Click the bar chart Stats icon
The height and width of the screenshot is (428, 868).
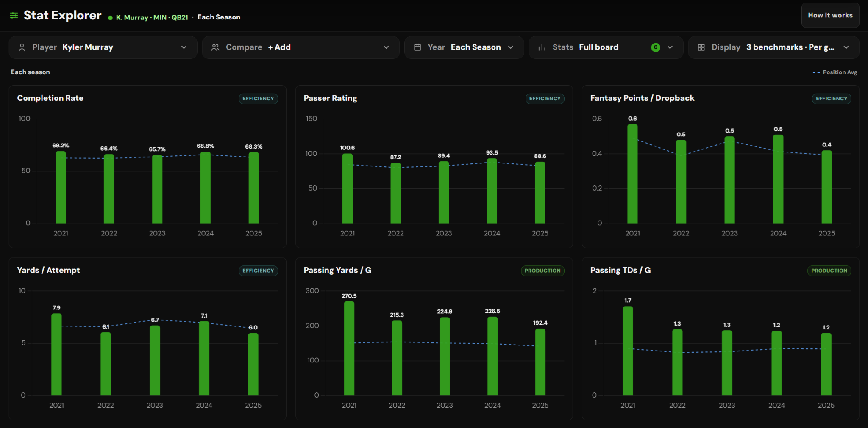[542, 47]
